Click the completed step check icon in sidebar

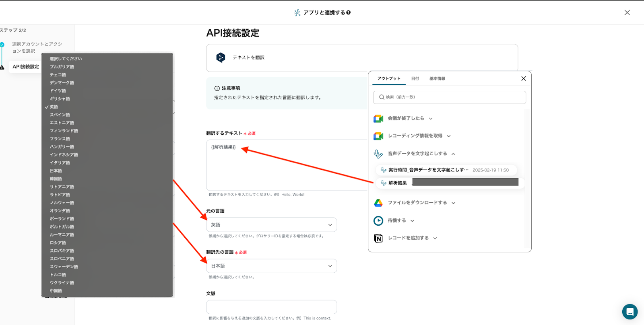point(2,45)
